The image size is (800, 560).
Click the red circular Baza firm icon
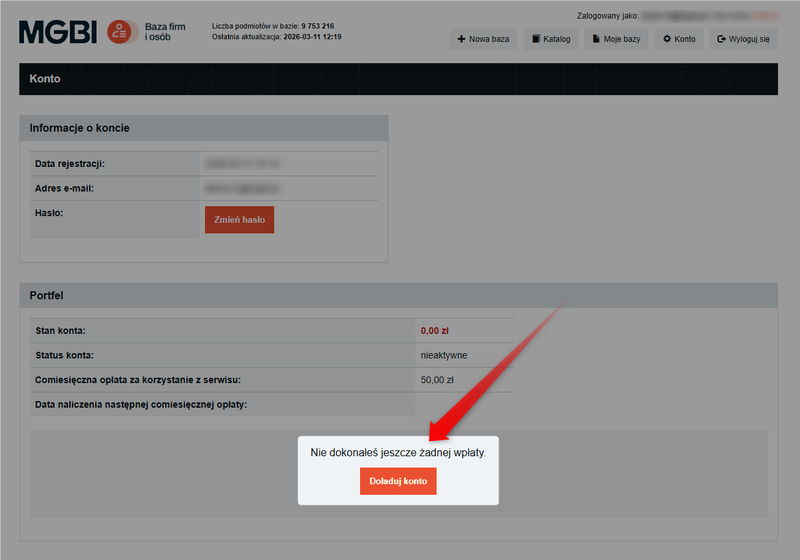(x=122, y=32)
